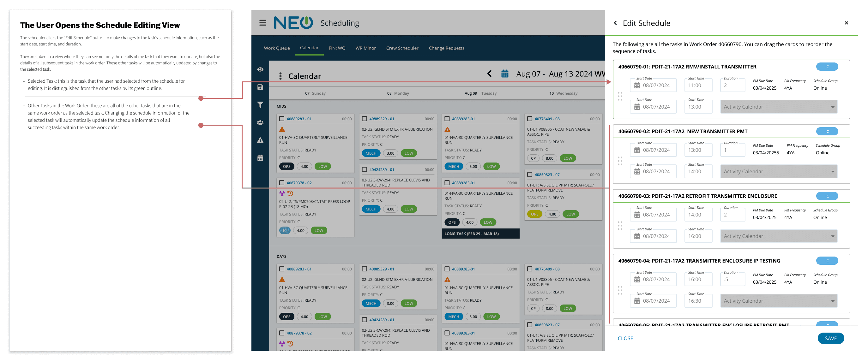Image resolution: width=868 pixels, height=361 pixels.
Task: Open the warning triangle sidebar icon
Action: (x=260, y=140)
